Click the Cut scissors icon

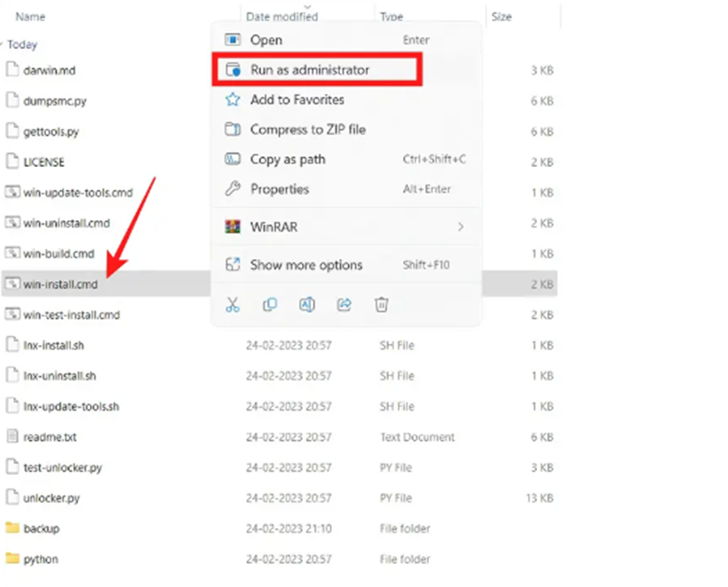(x=233, y=305)
